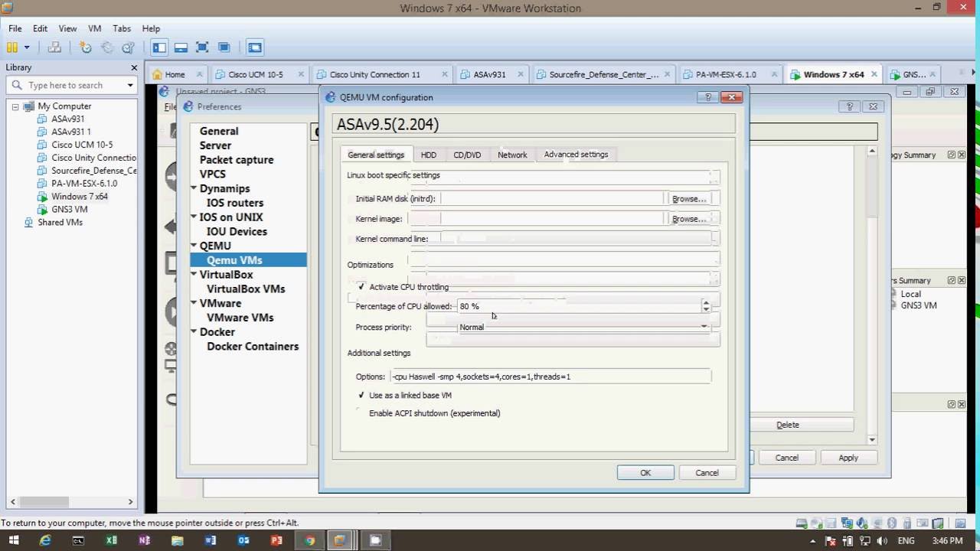
Task: Collapse the VirtualBox section in Preferences
Action: pos(194,274)
